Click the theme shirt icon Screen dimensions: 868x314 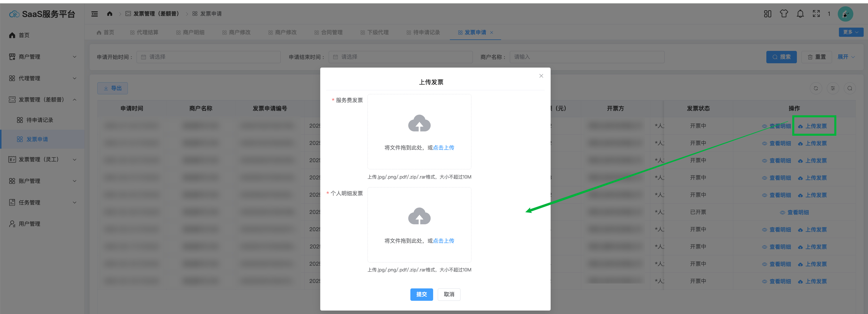point(784,14)
